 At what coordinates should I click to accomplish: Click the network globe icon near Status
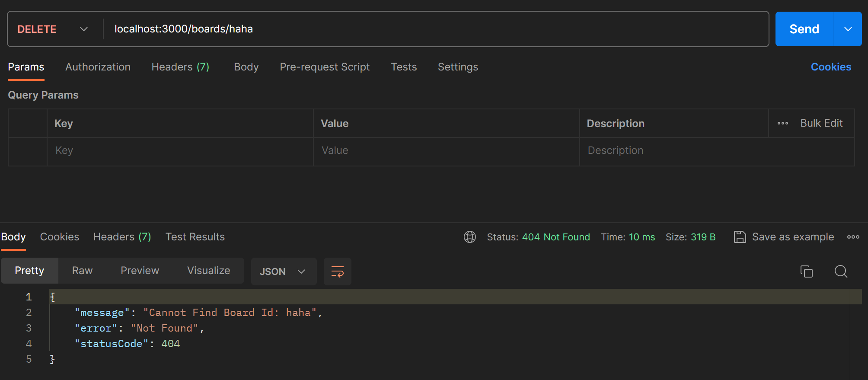coord(470,237)
